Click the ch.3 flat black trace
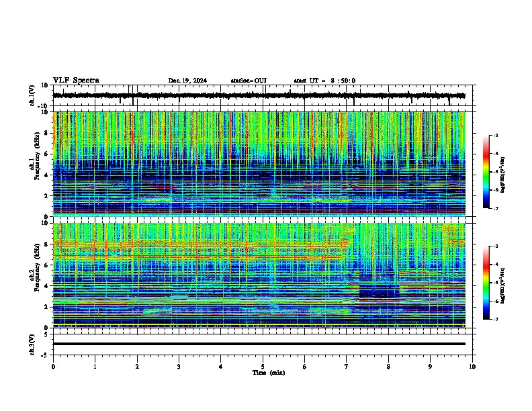This screenshot has height=411, width=532. (259, 344)
